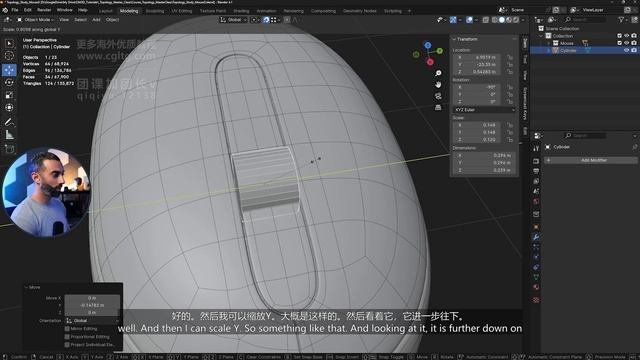Image resolution: width=640 pixels, height=360 pixels.
Task: Toggle snapping magnet icon in header
Action: 266,20
